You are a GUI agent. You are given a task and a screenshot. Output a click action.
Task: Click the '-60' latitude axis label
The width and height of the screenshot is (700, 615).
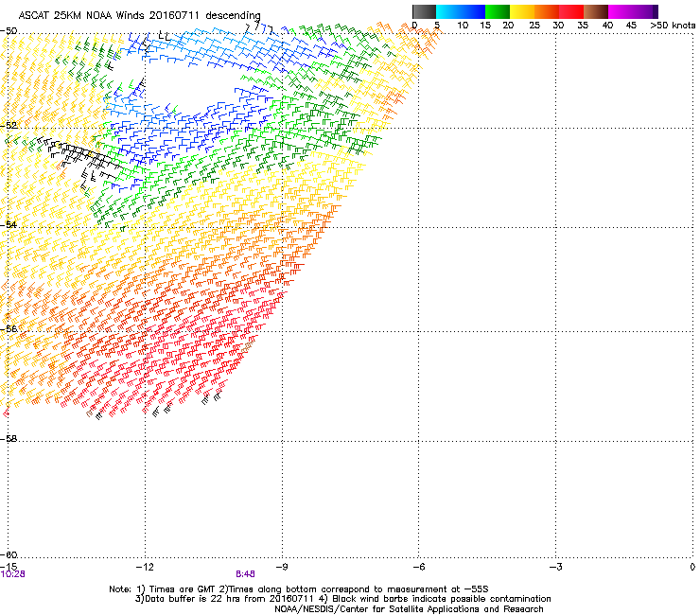tap(9, 554)
